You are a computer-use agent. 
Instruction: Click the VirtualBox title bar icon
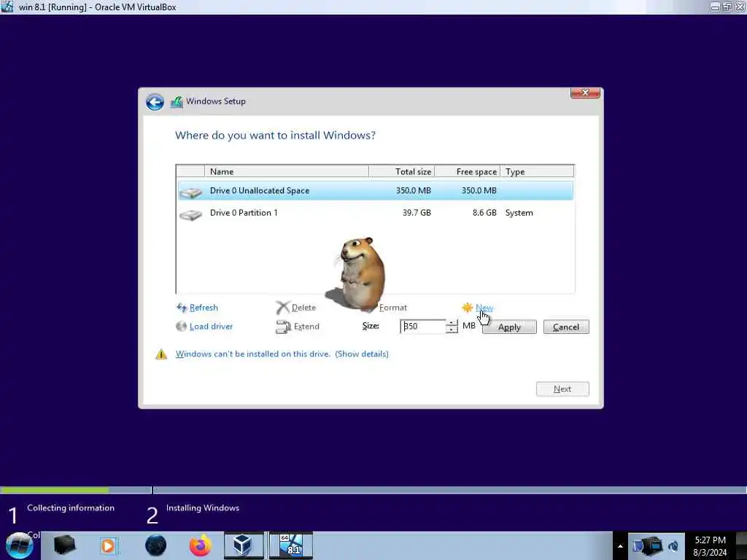(x=7, y=7)
